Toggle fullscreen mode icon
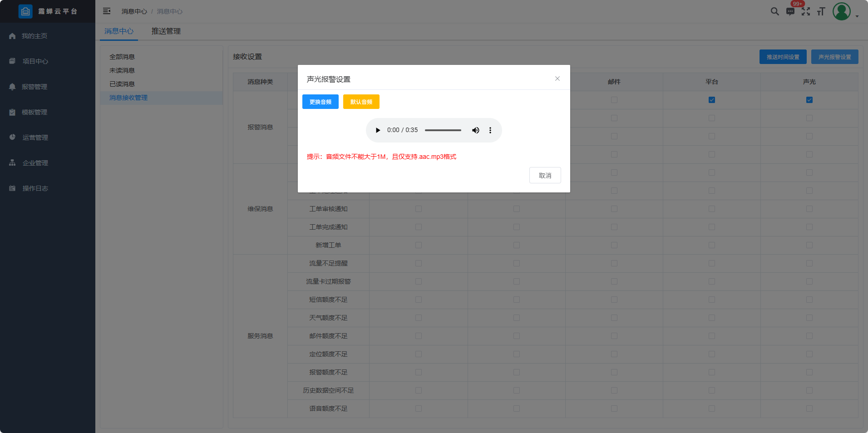The image size is (868, 433). click(x=806, y=11)
